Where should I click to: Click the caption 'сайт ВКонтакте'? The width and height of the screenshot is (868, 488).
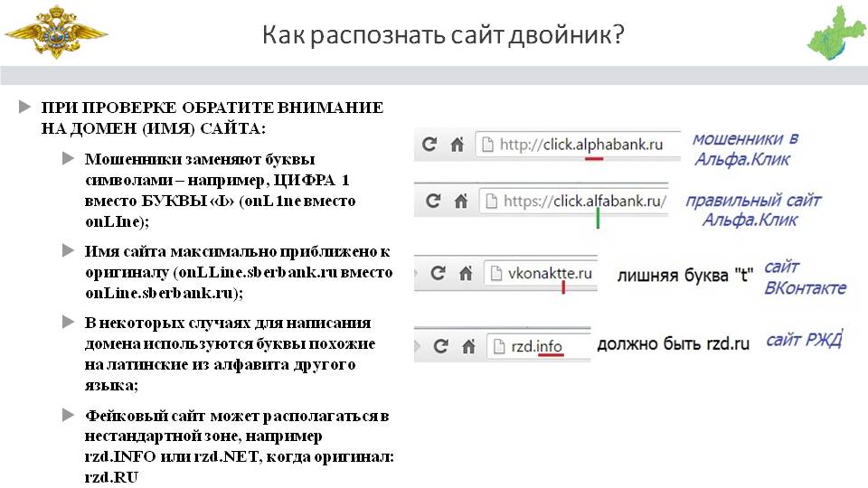806,277
